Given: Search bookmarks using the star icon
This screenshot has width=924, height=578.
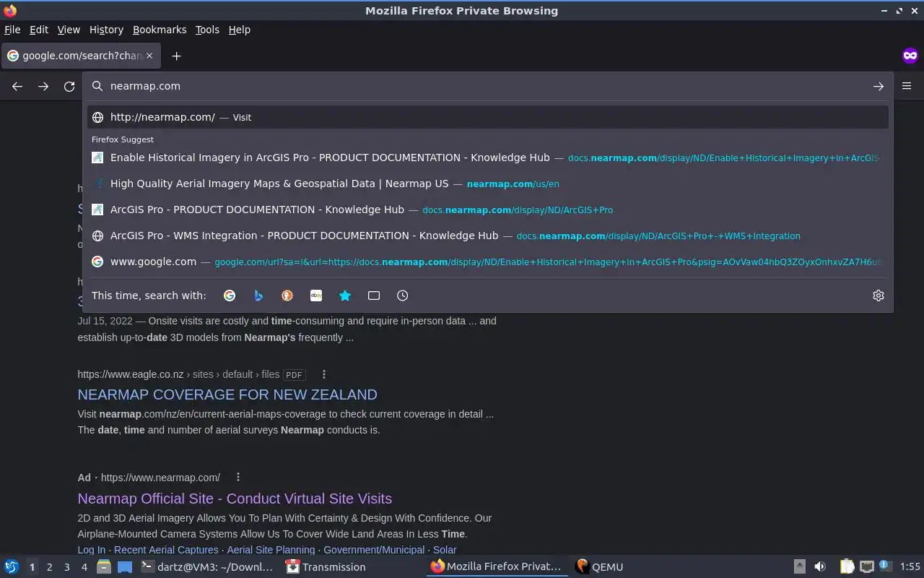Looking at the screenshot, I should (x=345, y=296).
